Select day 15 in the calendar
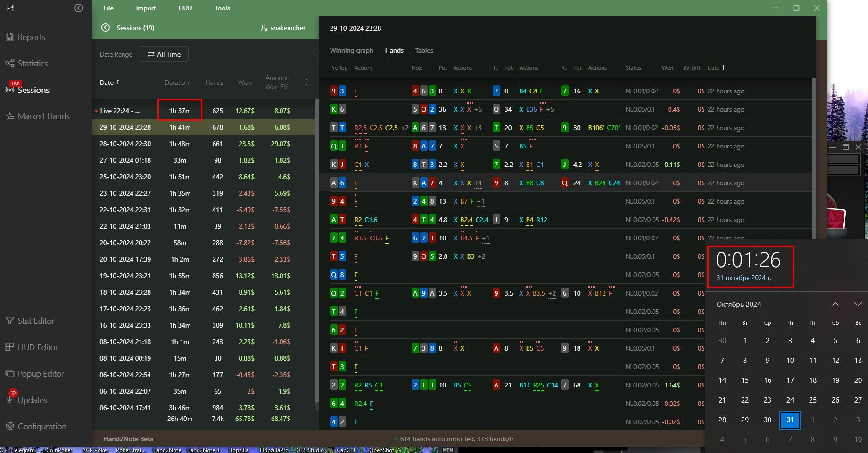868x453 pixels. click(745, 380)
